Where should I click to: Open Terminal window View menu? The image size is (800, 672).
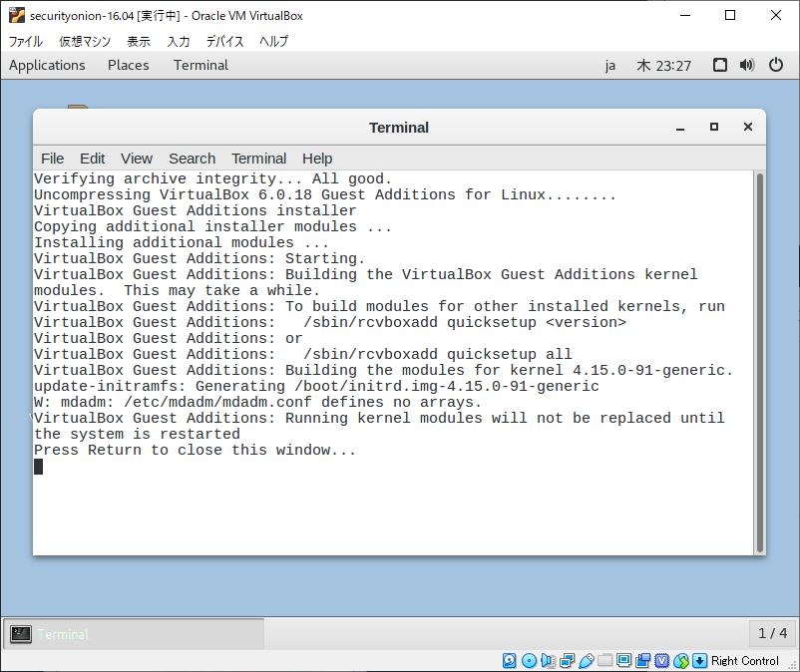[137, 159]
